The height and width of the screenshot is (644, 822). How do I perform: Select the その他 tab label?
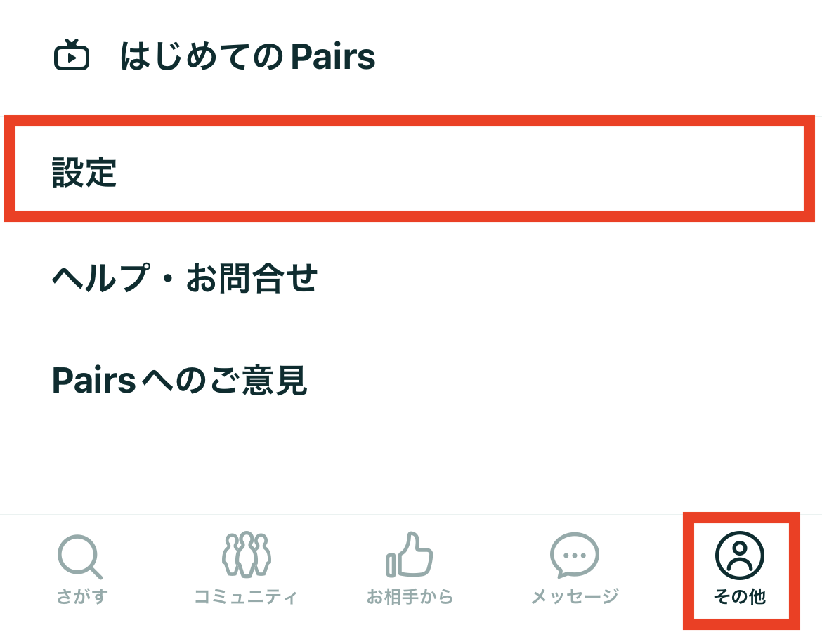point(740,596)
